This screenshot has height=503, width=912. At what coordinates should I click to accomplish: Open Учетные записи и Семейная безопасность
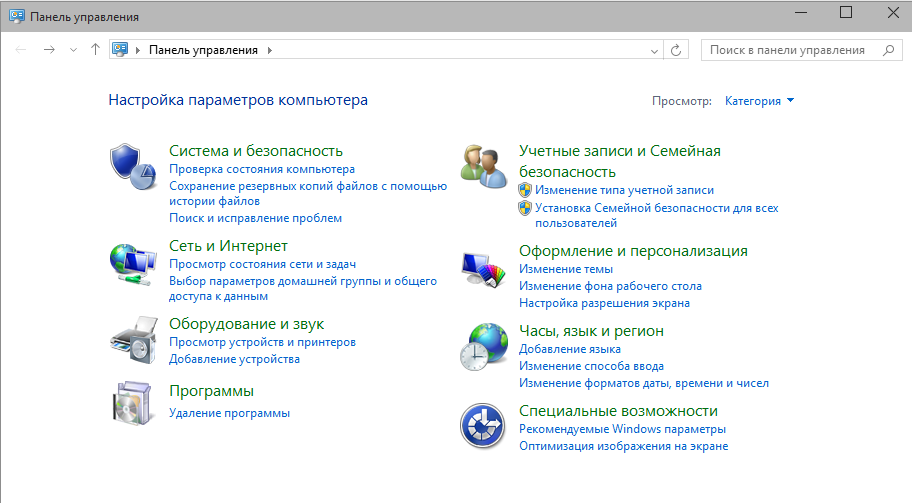[619, 161]
